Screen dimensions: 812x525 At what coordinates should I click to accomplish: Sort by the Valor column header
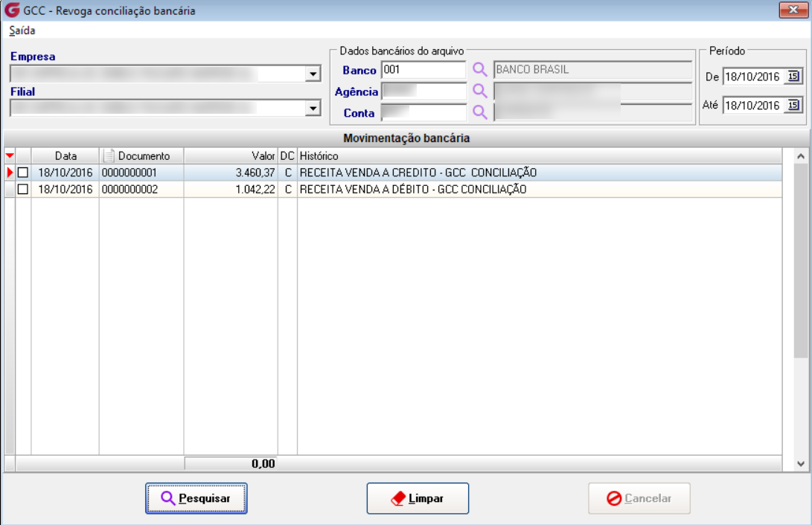click(231, 155)
